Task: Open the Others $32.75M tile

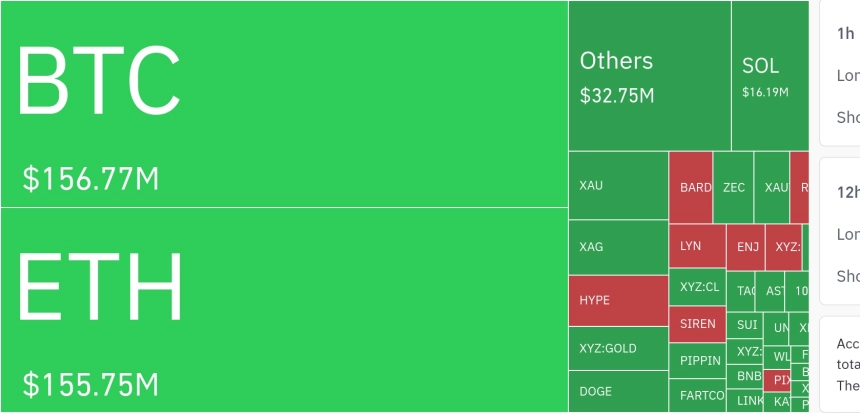Action: 649,76
